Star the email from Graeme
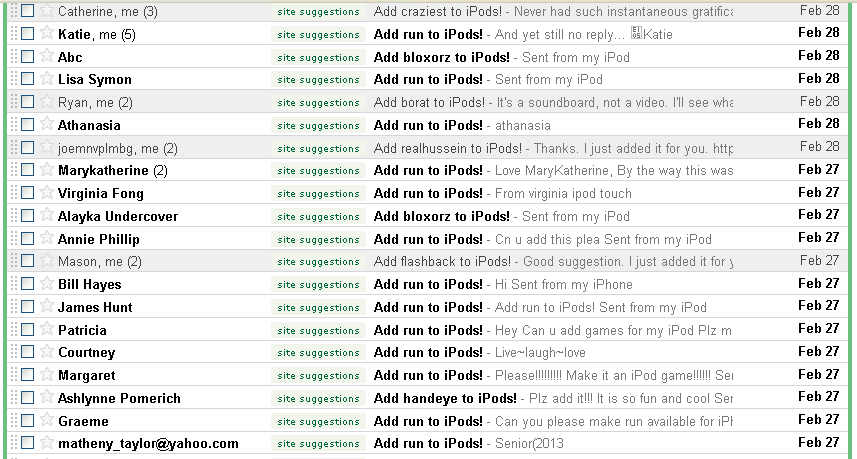 (x=47, y=420)
